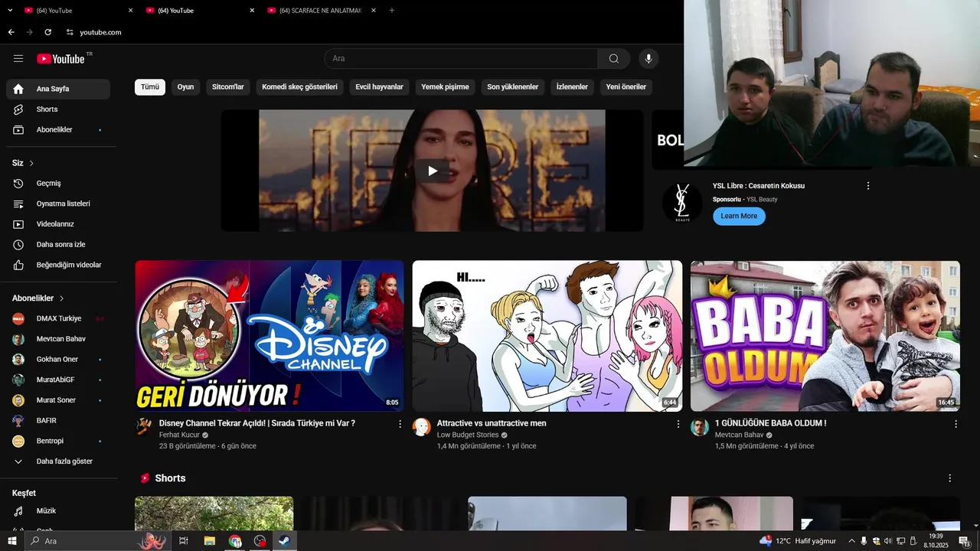Go back in browser history
The width and height of the screenshot is (980, 551).
(11, 32)
